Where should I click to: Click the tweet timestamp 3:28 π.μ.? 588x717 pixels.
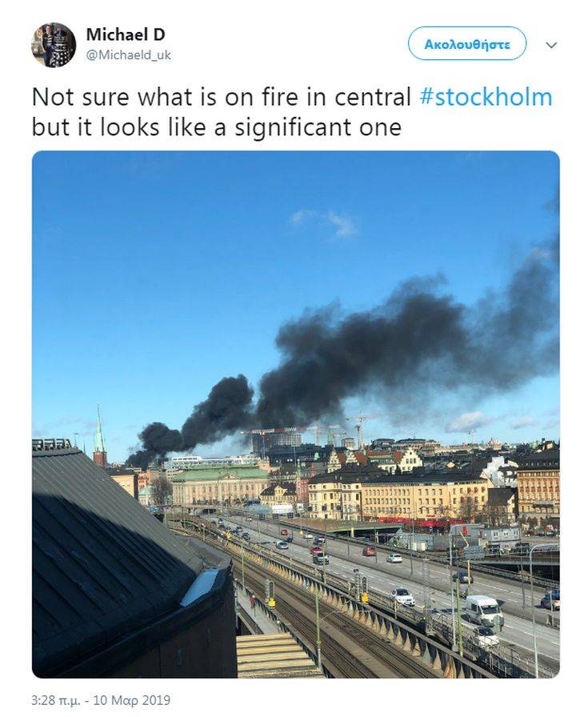click(x=59, y=701)
